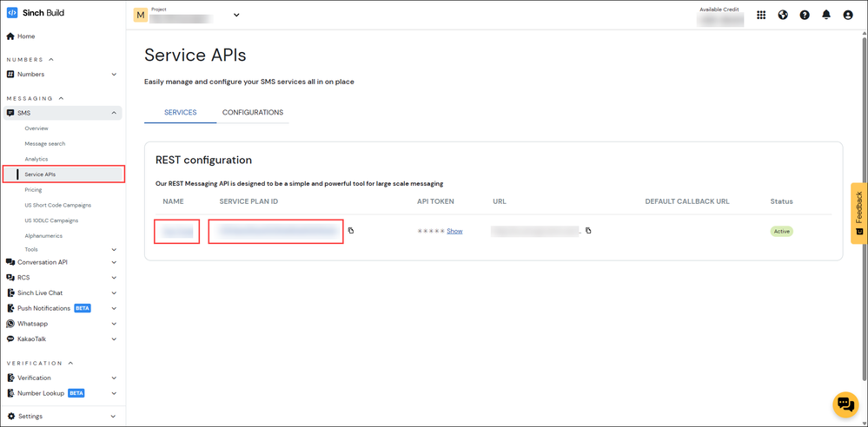
Task: Navigate to Home in sidebar
Action: point(26,36)
